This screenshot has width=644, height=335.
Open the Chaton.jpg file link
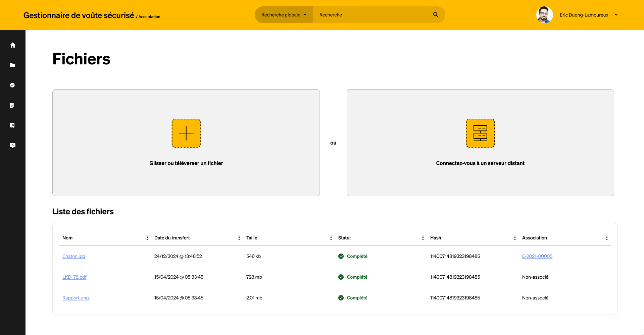point(74,256)
